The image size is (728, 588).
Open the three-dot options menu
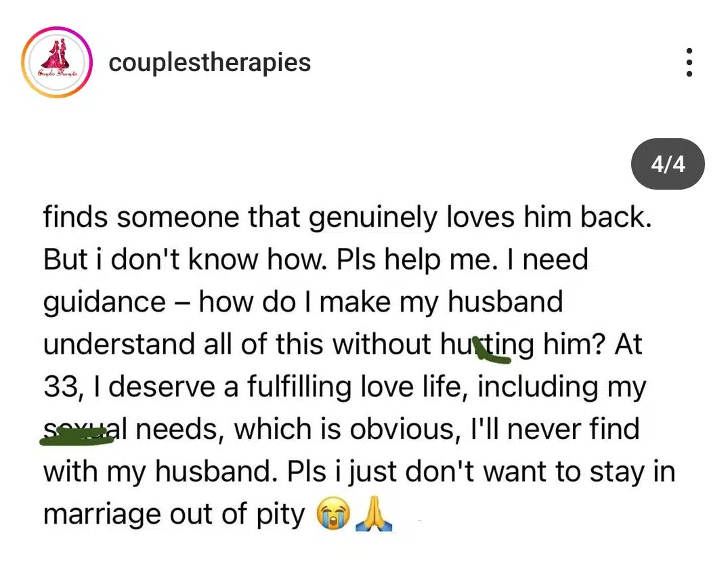pyautogui.click(x=689, y=62)
